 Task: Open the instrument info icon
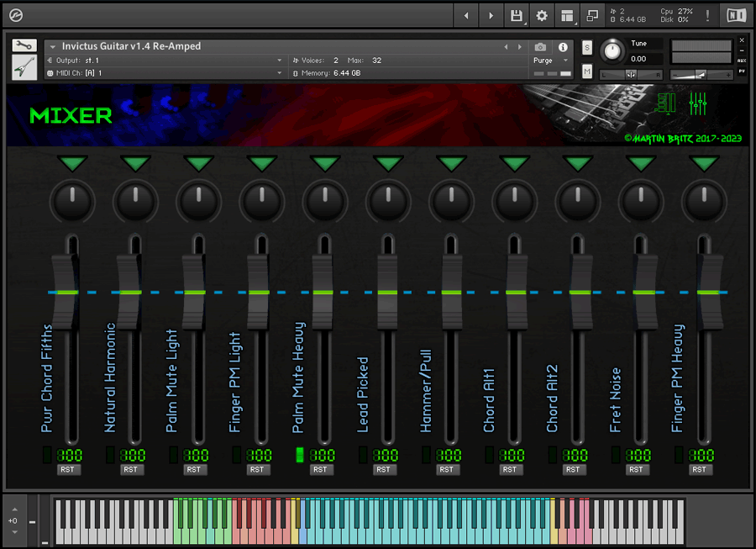tap(563, 47)
